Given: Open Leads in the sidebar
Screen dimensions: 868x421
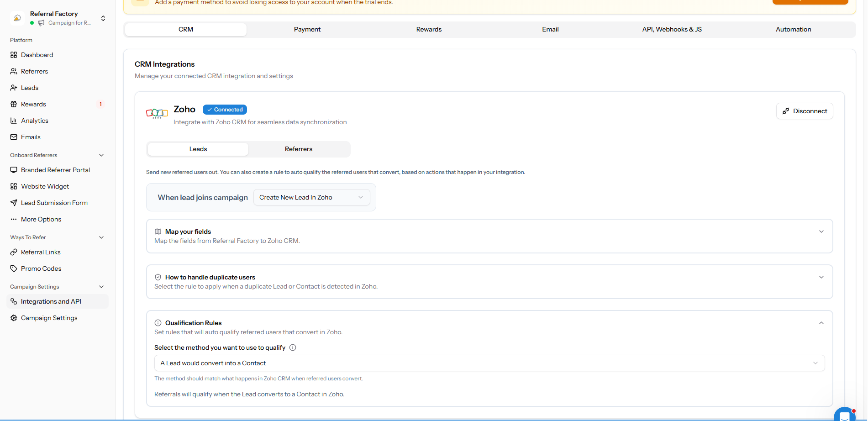Looking at the screenshot, I should coord(58,88).
